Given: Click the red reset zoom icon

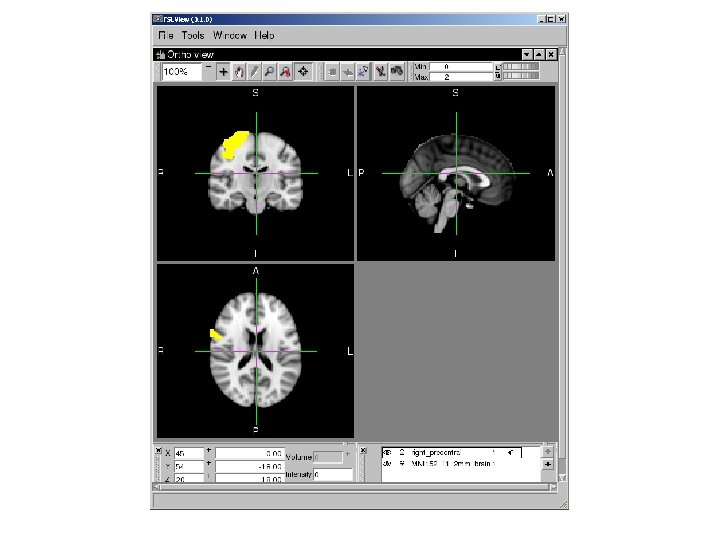Looking at the screenshot, I should click(285, 72).
